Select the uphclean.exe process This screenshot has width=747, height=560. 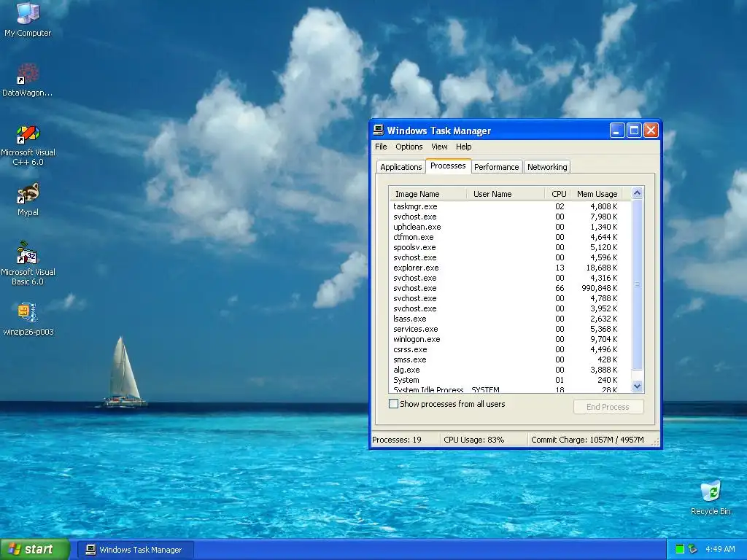[x=510, y=227]
